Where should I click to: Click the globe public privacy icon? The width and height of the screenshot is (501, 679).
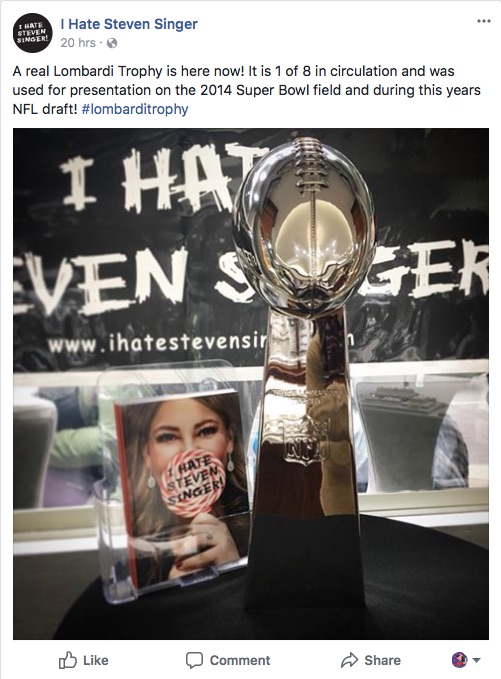tap(112, 43)
